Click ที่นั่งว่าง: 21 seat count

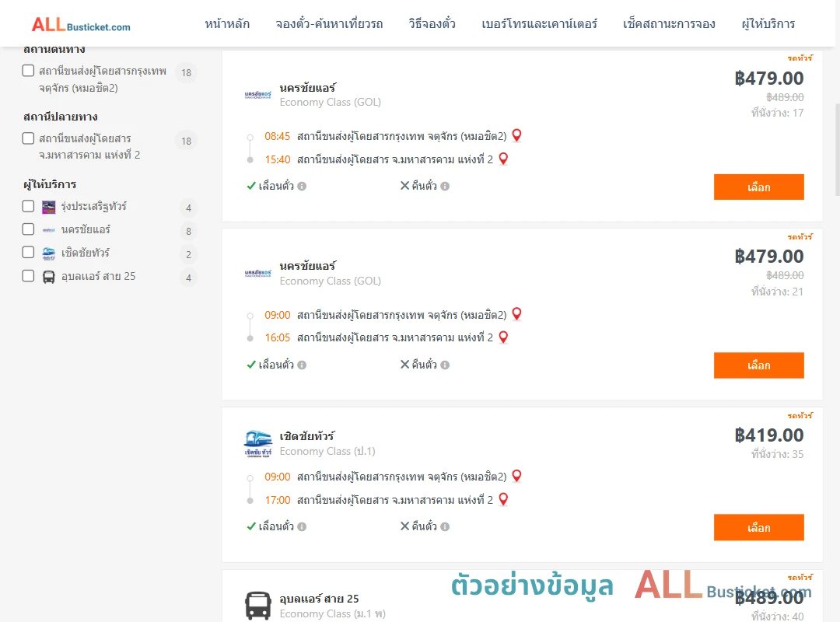point(777,292)
